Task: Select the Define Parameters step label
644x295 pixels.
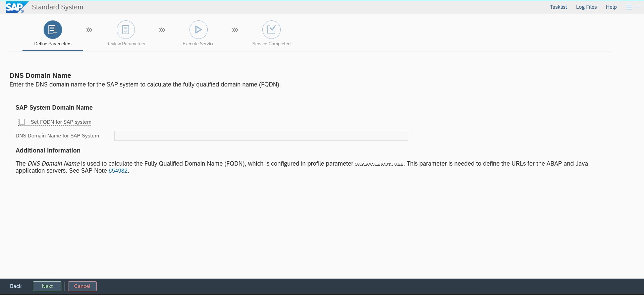Action: pyautogui.click(x=53, y=44)
